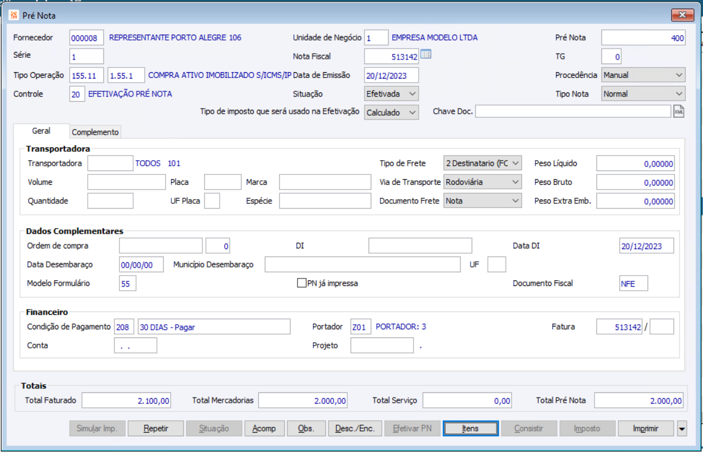703x453 pixels.
Task: Click the Peso Bruto field
Action: (x=635, y=182)
